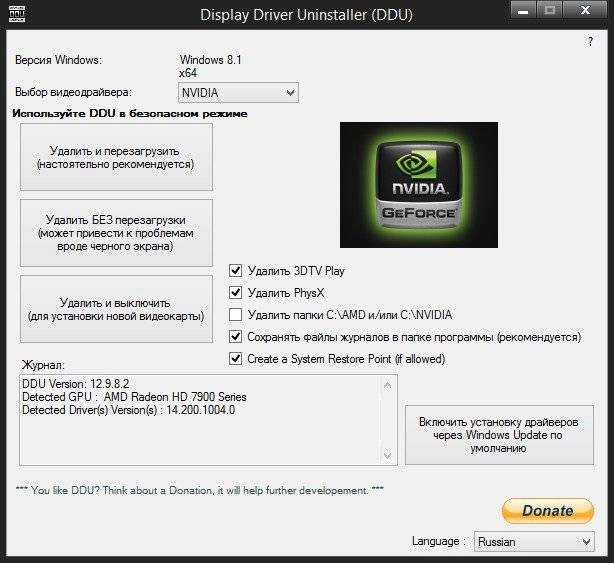Uncheck 'Удалить 3DTV Play' checkbox
The image size is (614, 563).
(235, 271)
